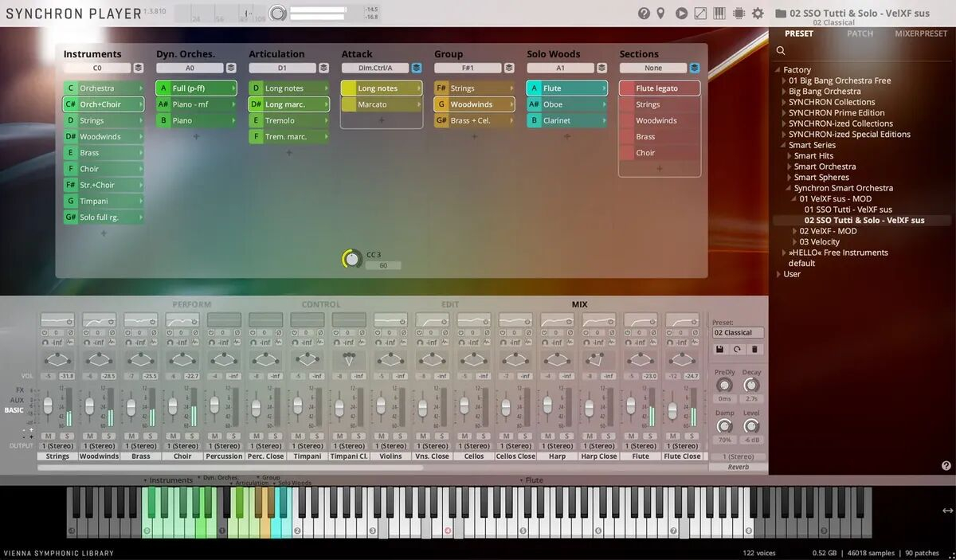The image size is (956, 560).
Task: Mute the Flute mixer channel
Action: [631, 436]
